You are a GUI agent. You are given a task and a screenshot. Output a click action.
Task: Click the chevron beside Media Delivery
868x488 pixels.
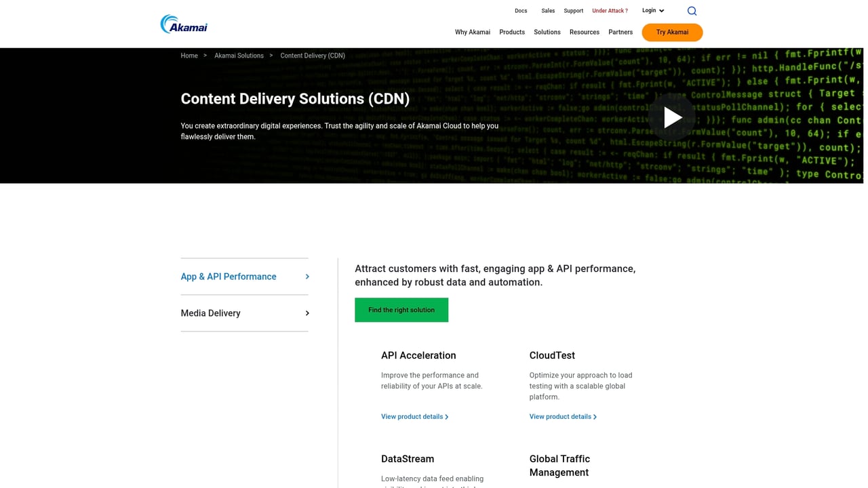tap(307, 313)
